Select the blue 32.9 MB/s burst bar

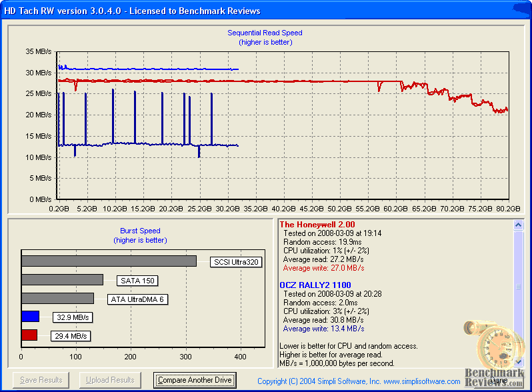tap(30, 316)
